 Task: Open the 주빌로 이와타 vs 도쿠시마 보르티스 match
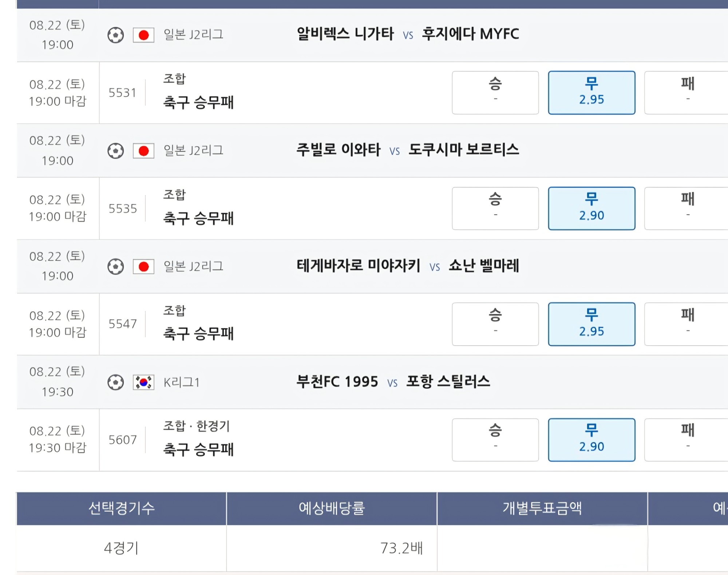(408, 150)
